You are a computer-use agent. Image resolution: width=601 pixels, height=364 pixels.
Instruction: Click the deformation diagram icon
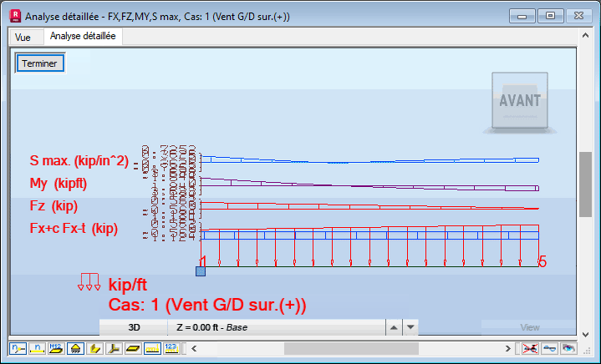click(x=550, y=349)
